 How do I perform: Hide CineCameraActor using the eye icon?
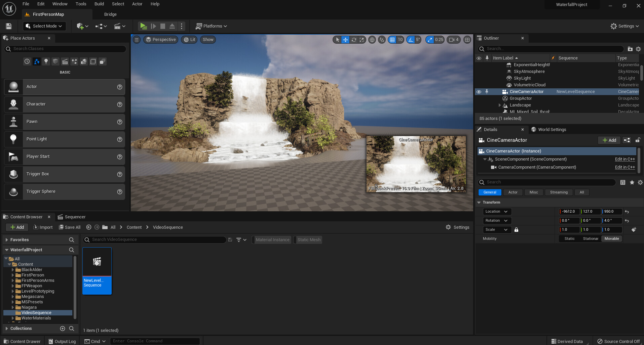(x=479, y=92)
